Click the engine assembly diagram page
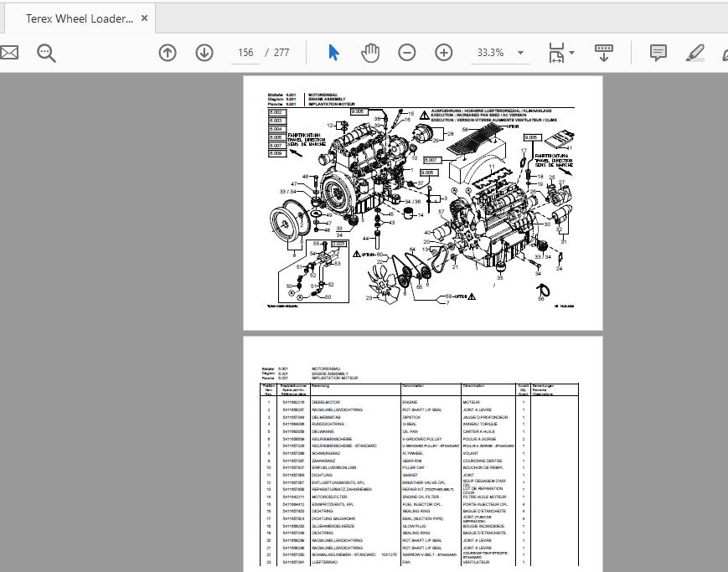Image resolution: width=728 pixels, height=572 pixels. 423,201
